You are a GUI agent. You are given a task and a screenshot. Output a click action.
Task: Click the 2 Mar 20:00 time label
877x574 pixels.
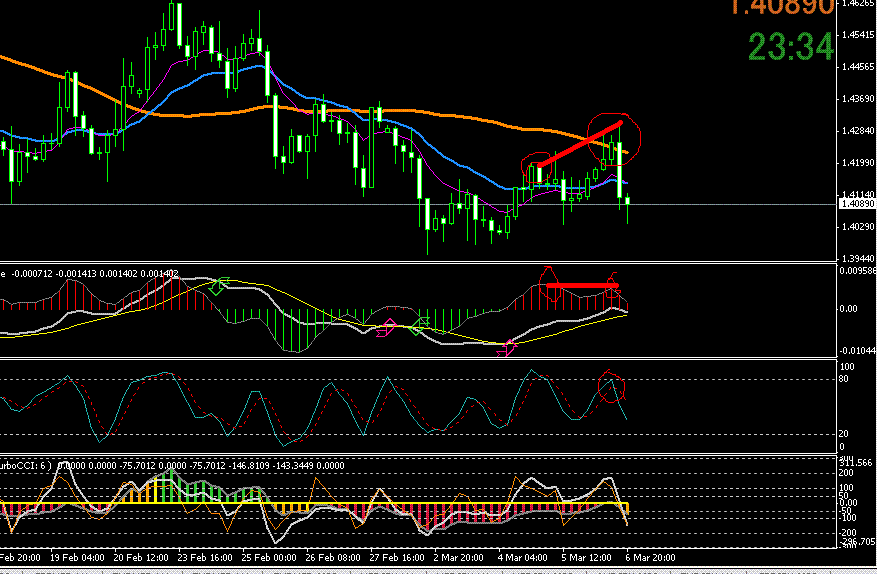(458, 557)
